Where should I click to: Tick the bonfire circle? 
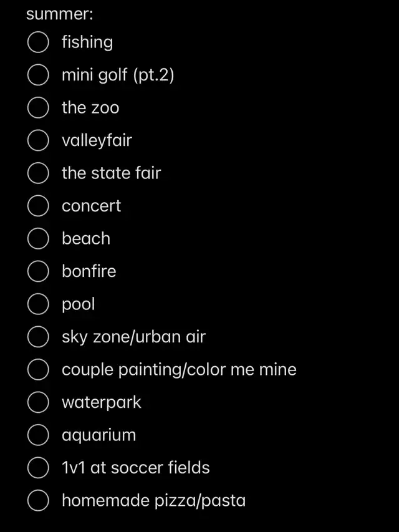pos(38,272)
